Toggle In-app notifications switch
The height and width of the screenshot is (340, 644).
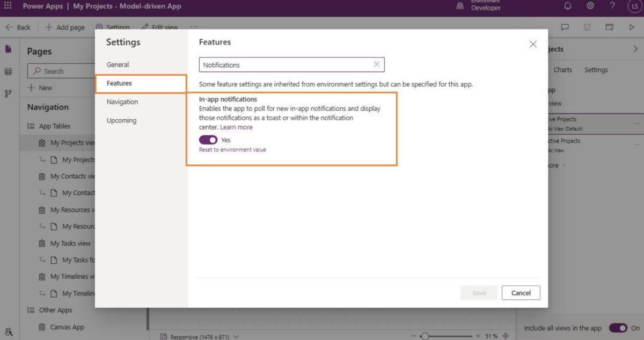208,140
